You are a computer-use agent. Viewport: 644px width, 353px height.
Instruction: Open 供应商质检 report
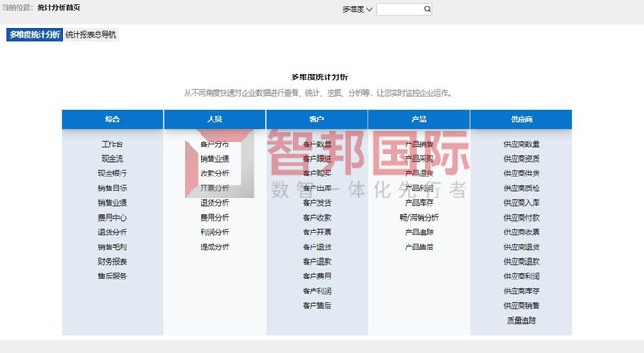tap(522, 188)
